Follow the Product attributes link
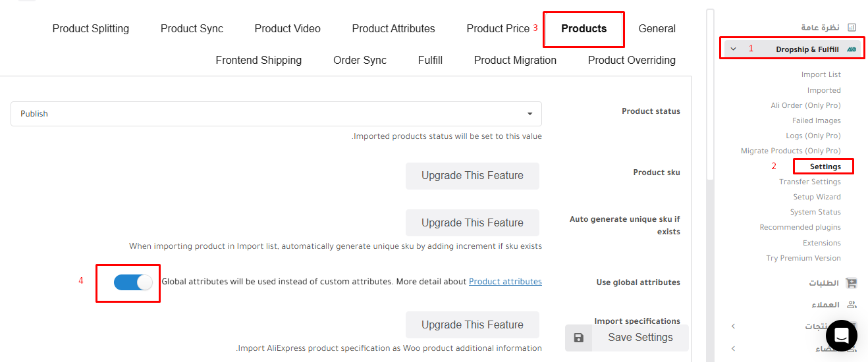 click(x=505, y=282)
